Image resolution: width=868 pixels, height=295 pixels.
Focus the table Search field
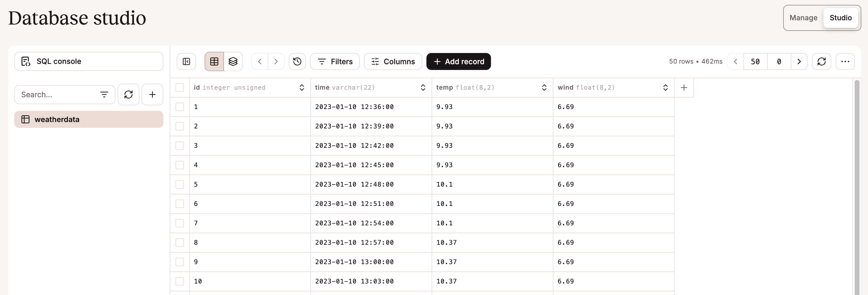[57, 94]
